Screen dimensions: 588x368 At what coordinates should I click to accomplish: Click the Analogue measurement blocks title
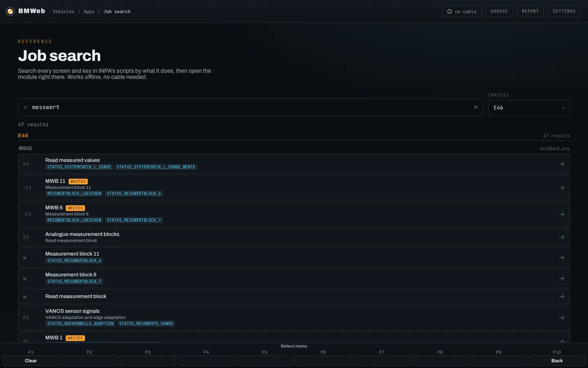tap(82, 234)
